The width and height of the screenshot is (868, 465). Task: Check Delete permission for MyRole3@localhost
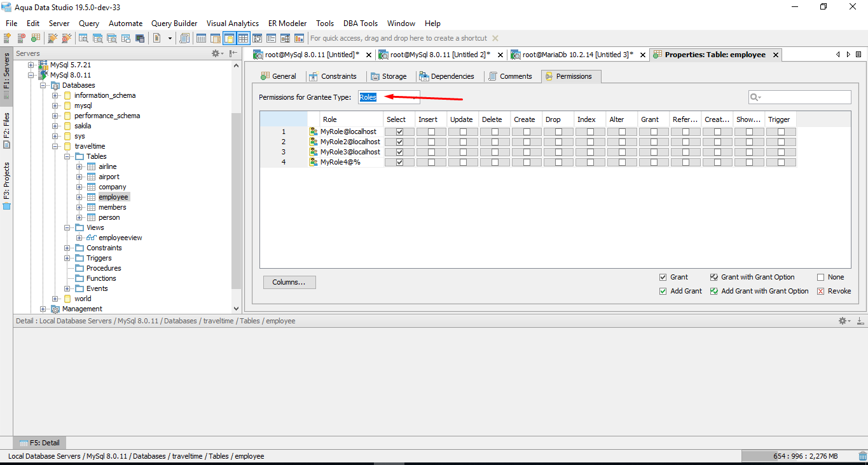495,152
